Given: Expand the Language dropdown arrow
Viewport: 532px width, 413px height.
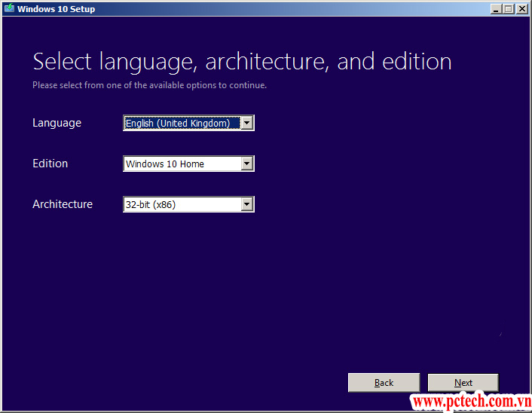Looking at the screenshot, I should pos(246,123).
